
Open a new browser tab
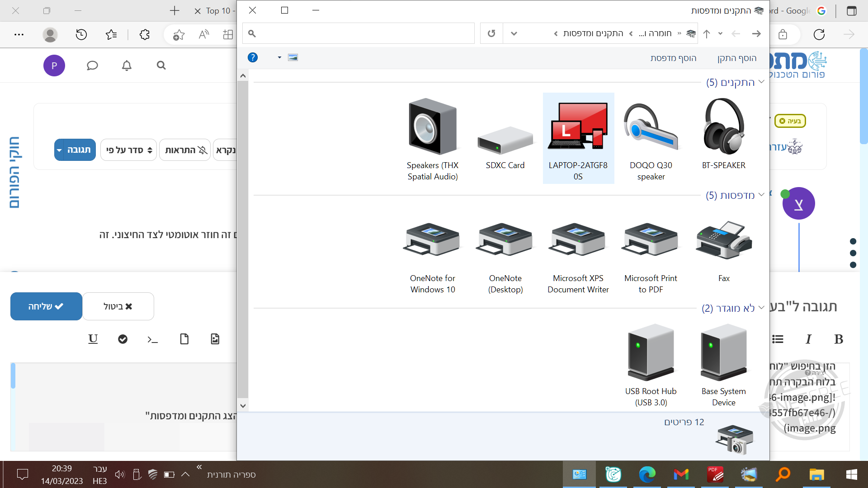[x=175, y=10]
